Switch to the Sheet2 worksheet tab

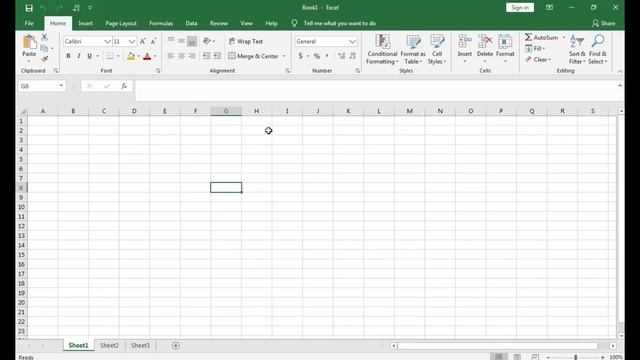109,345
